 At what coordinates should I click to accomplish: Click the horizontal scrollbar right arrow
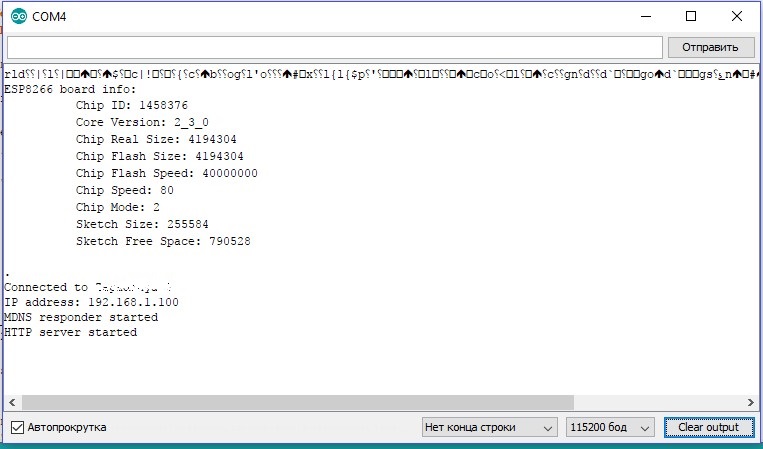coord(750,402)
